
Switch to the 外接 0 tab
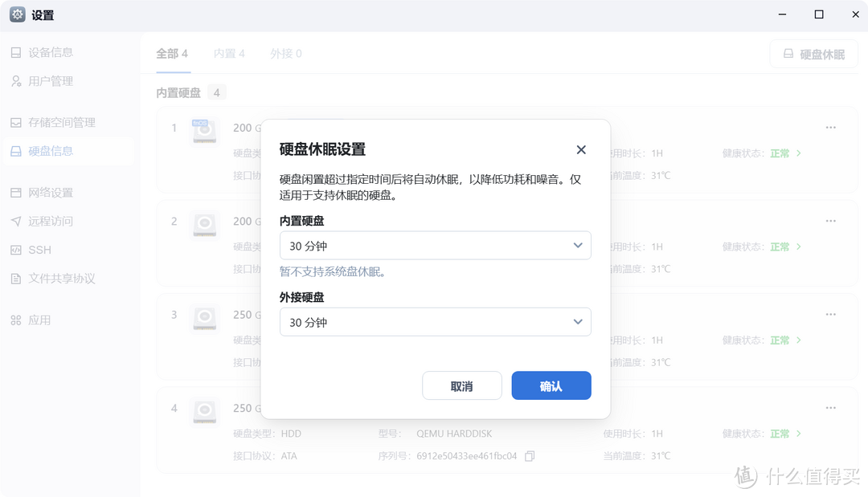[286, 54]
